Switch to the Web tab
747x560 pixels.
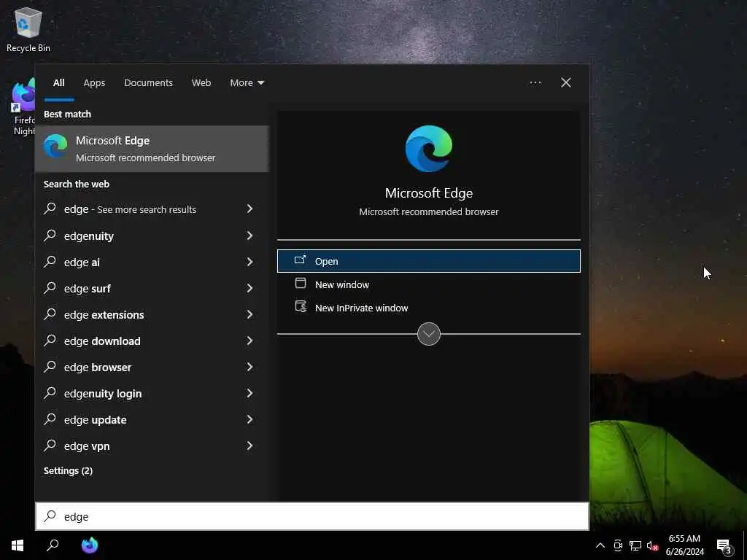201,83
